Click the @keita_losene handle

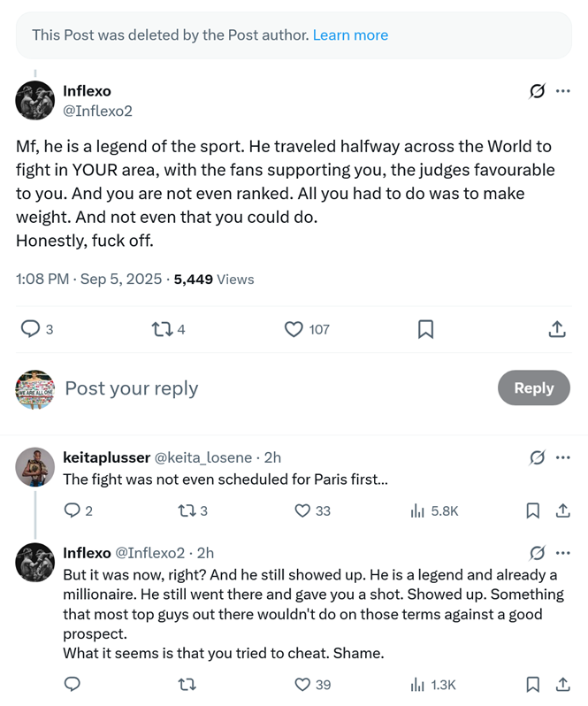203,457
